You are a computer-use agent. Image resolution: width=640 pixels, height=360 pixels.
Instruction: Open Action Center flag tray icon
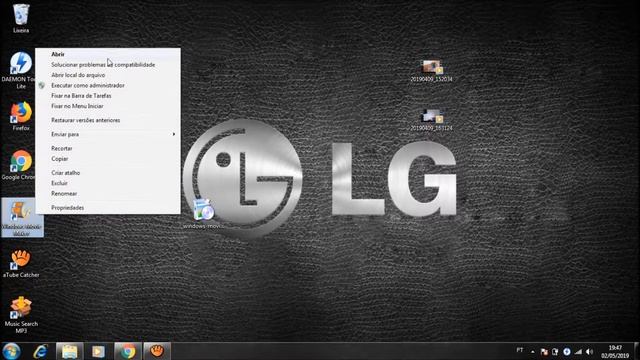544,351
